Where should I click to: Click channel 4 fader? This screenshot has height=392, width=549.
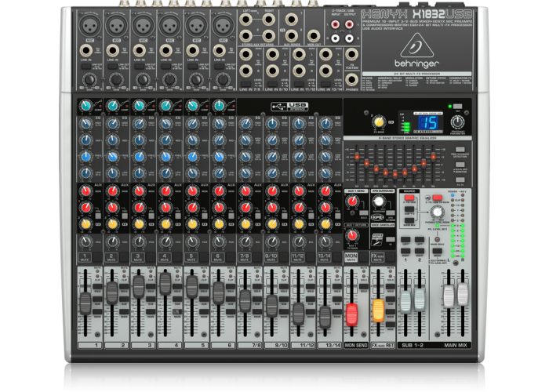pos(165,284)
